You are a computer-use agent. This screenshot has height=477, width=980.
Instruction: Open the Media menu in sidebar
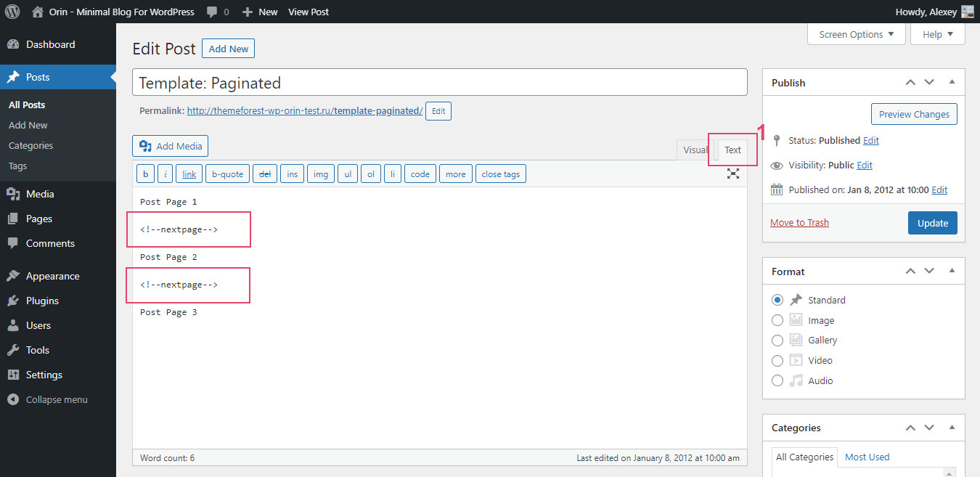coord(40,194)
